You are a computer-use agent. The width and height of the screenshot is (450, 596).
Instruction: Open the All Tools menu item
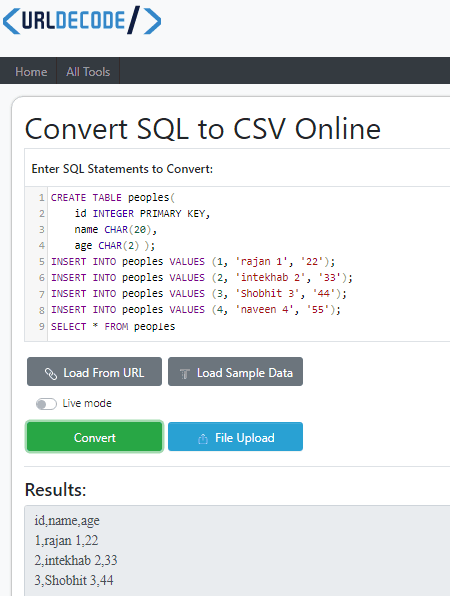(88, 71)
